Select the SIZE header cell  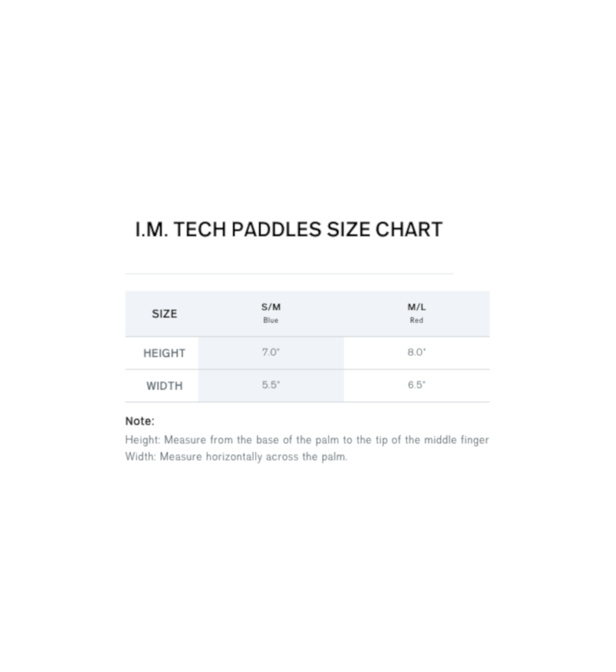pos(164,314)
